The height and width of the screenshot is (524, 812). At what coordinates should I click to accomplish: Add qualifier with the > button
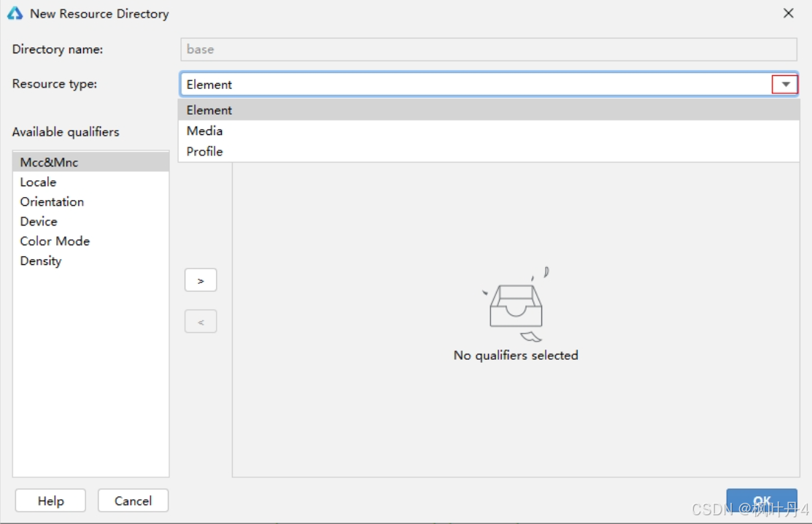(201, 280)
